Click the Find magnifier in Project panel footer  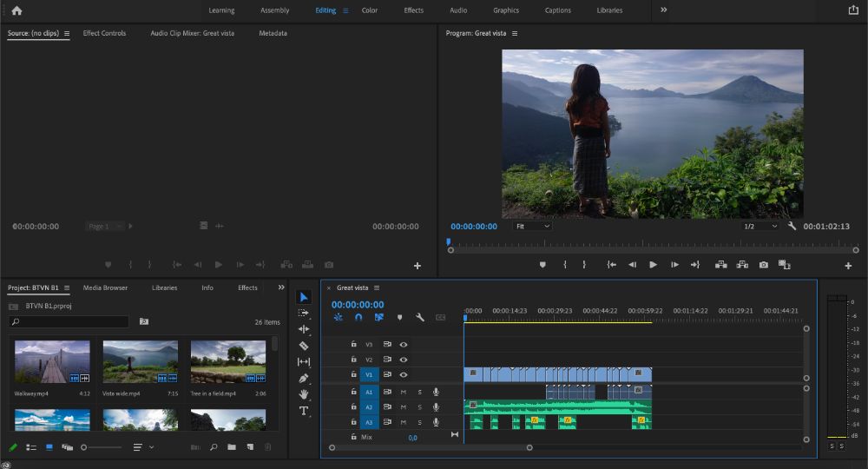pos(214,446)
